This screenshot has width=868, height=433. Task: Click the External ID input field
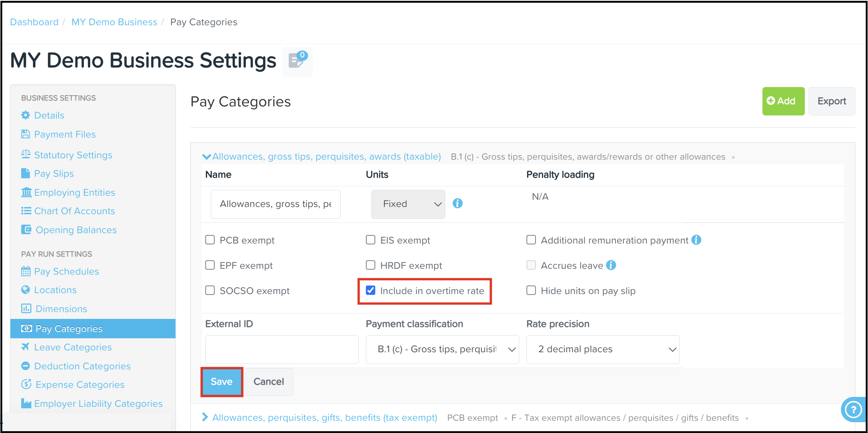(282, 349)
